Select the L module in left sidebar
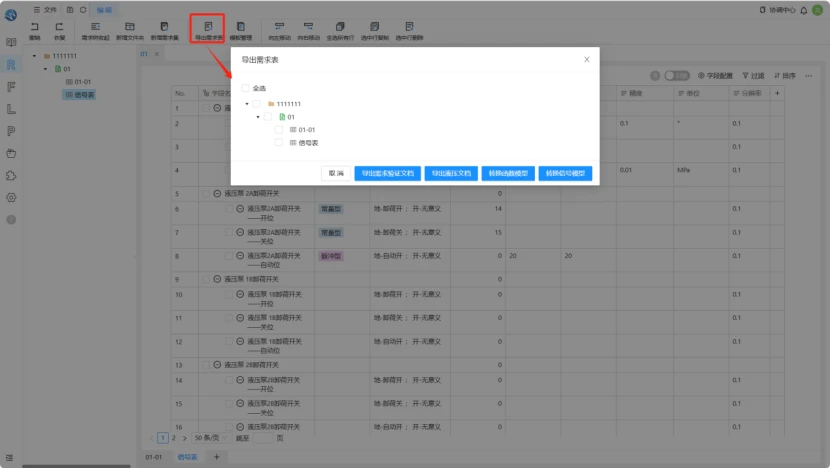The height and width of the screenshot is (468, 831). point(11,109)
